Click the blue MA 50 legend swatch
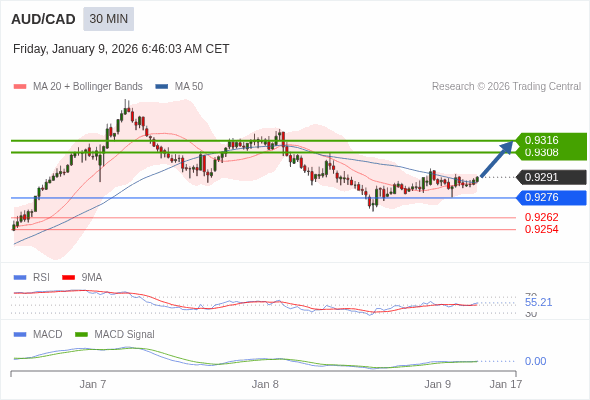 click(161, 87)
